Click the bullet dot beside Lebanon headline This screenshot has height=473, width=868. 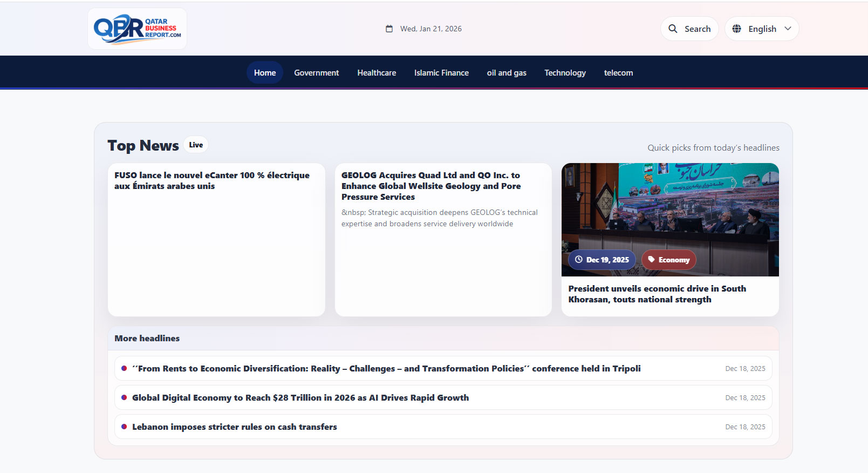tap(124, 427)
